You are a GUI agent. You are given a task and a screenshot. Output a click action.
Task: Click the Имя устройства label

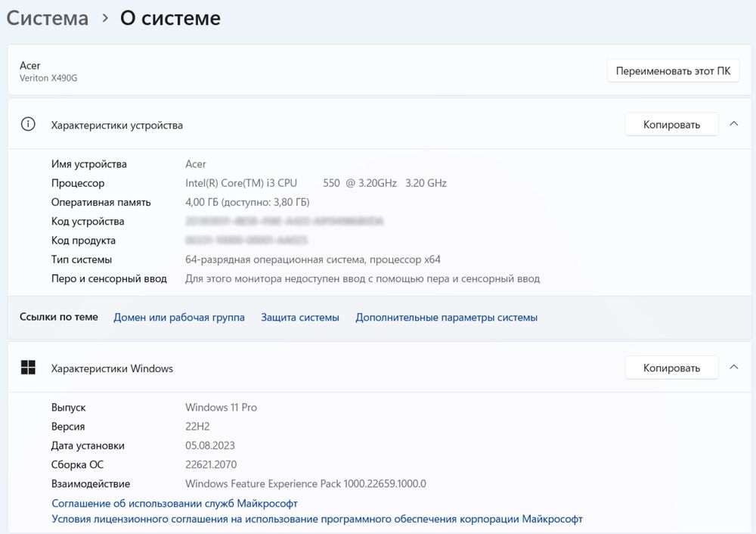[88, 164]
